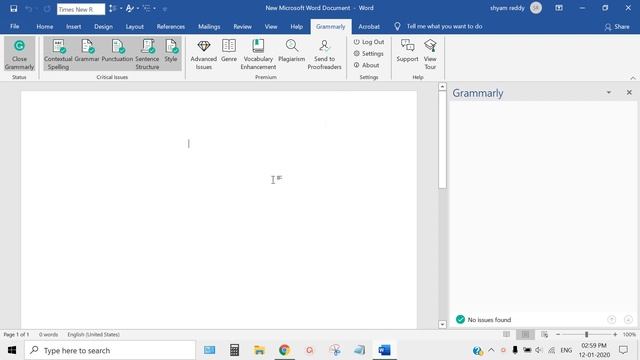
Task: Open the Help tab
Action: pos(297,26)
